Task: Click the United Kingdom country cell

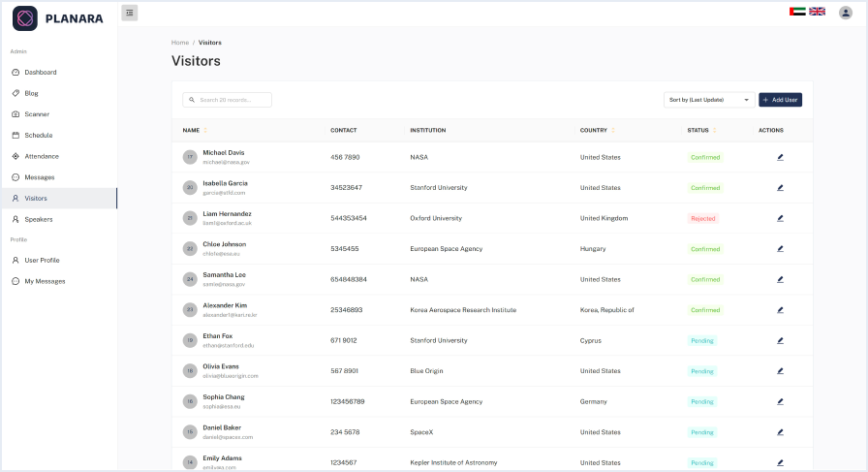Action: click(604, 218)
